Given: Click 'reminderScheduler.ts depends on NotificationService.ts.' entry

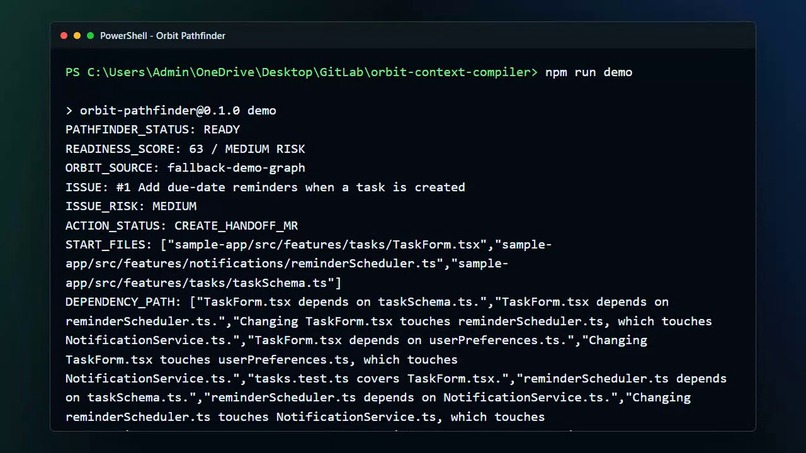Looking at the screenshot, I should click(411, 397).
